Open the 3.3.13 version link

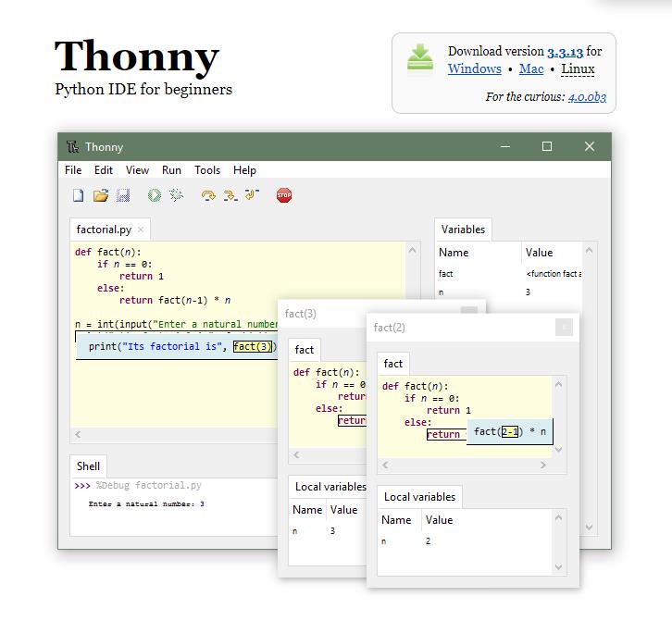point(565,52)
